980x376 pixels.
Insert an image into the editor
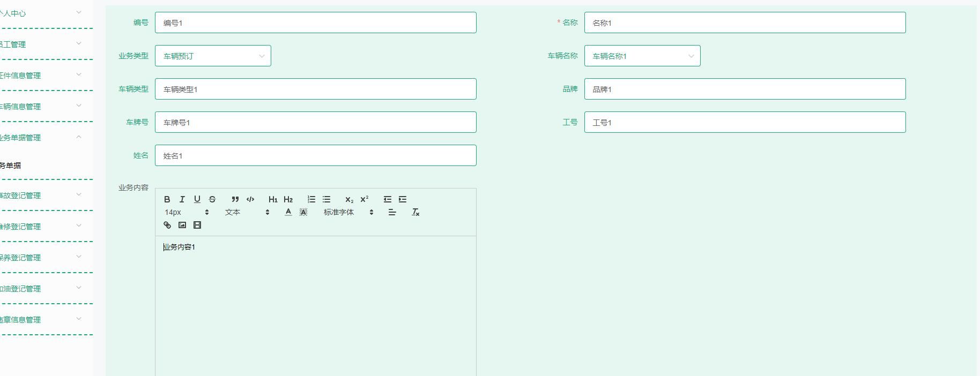(x=182, y=225)
